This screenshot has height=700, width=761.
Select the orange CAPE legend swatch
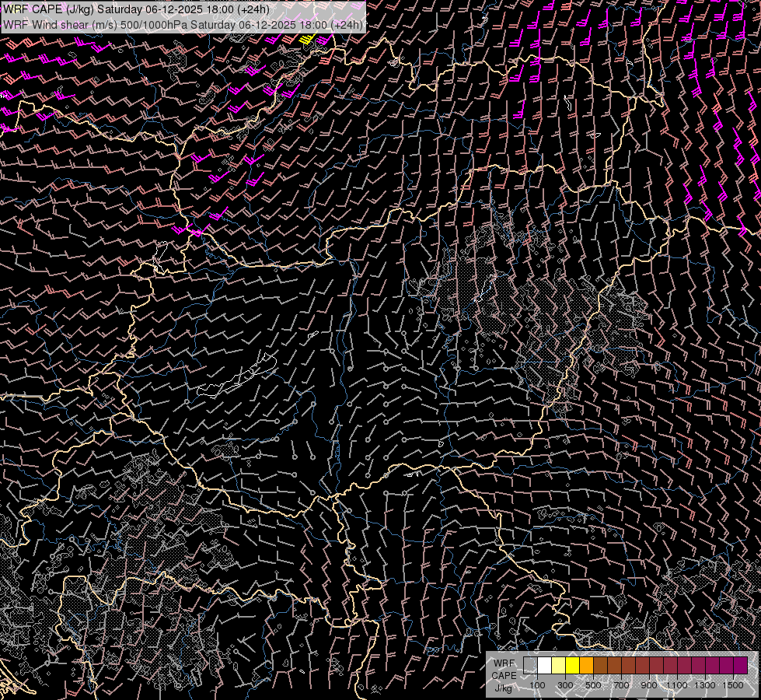coord(586,665)
